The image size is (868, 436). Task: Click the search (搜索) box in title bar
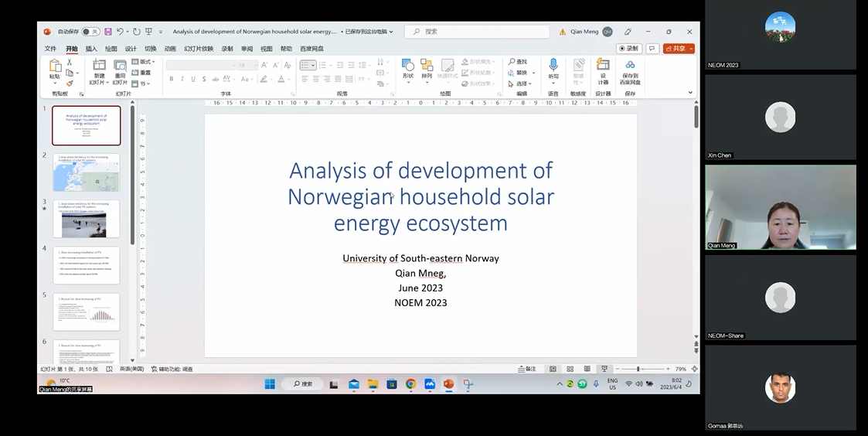click(477, 32)
